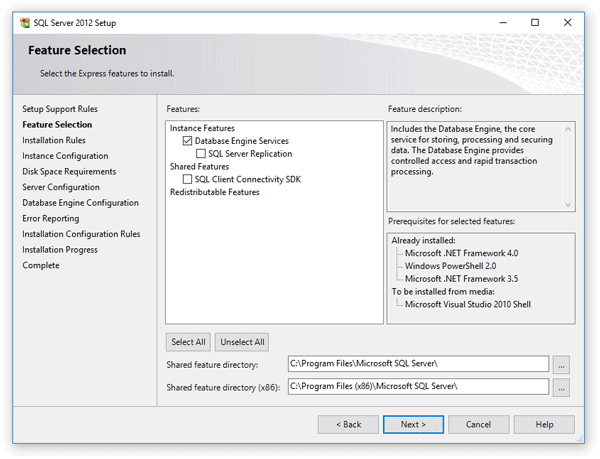Close the SQL Server 2012 Setup window
The height and width of the screenshot is (459, 600).
point(567,23)
